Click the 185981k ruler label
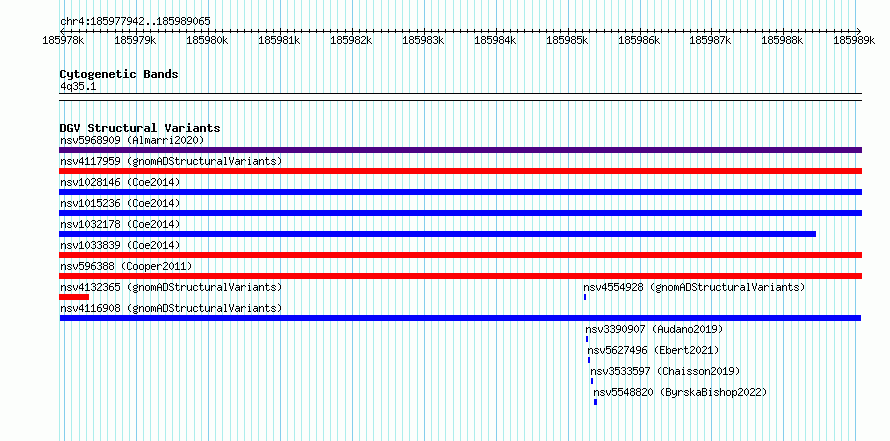Image resolution: width=890 pixels, height=441 pixels. point(279,40)
